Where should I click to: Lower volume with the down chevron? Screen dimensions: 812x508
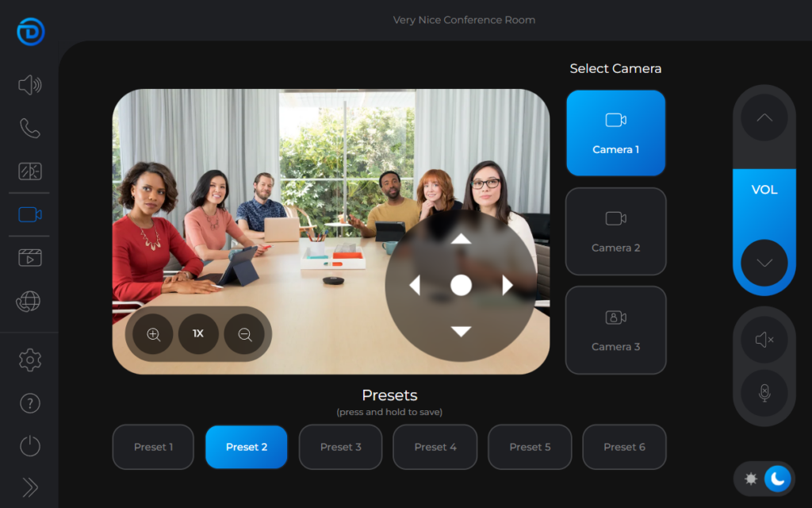[764, 263]
